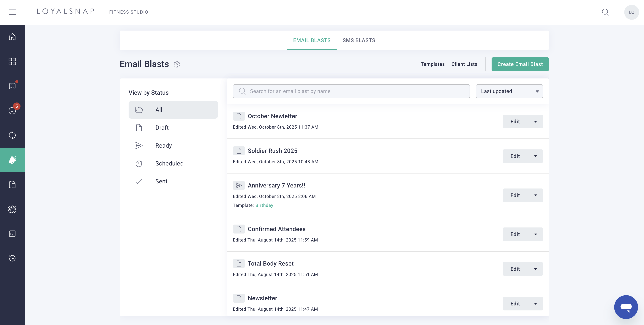
Task: Open the Home sidebar icon
Action: point(12,37)
